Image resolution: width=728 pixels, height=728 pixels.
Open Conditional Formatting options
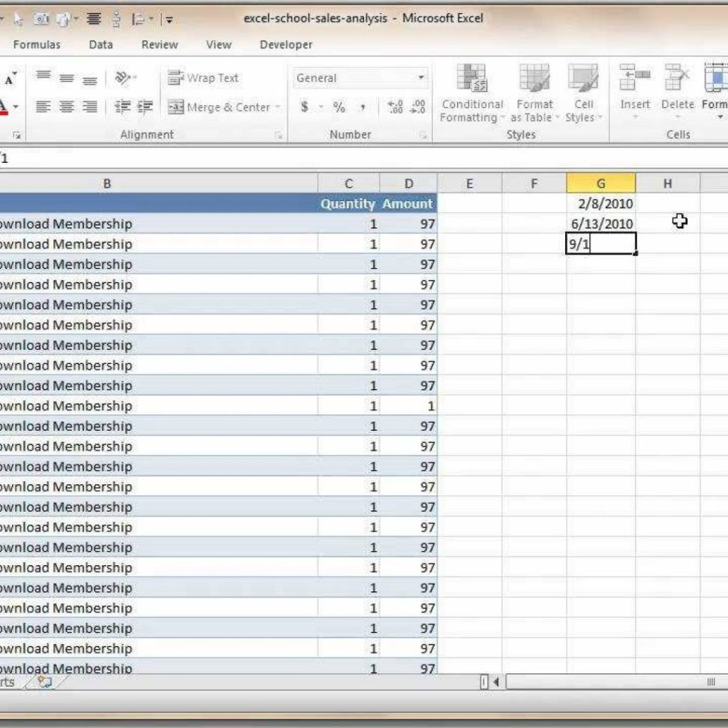(472, 96)
